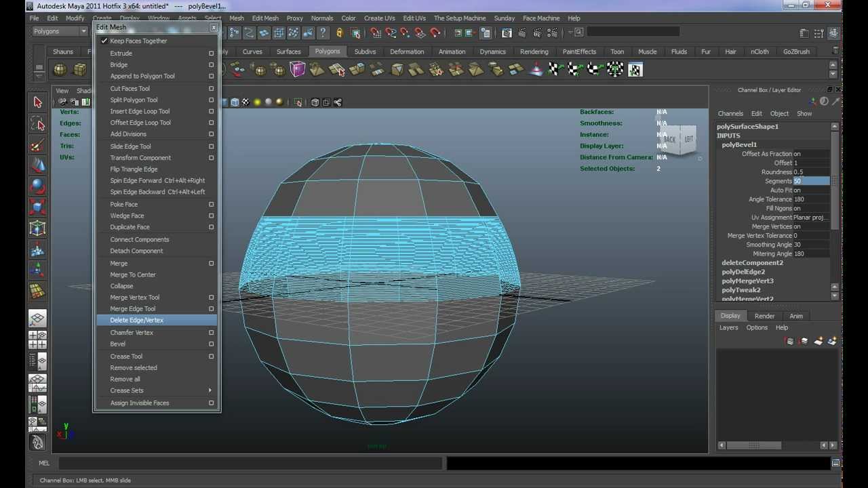Screen dimensions: 868x488
Task: Choose Merge To Center menu entry
Action: pos(133,274)
